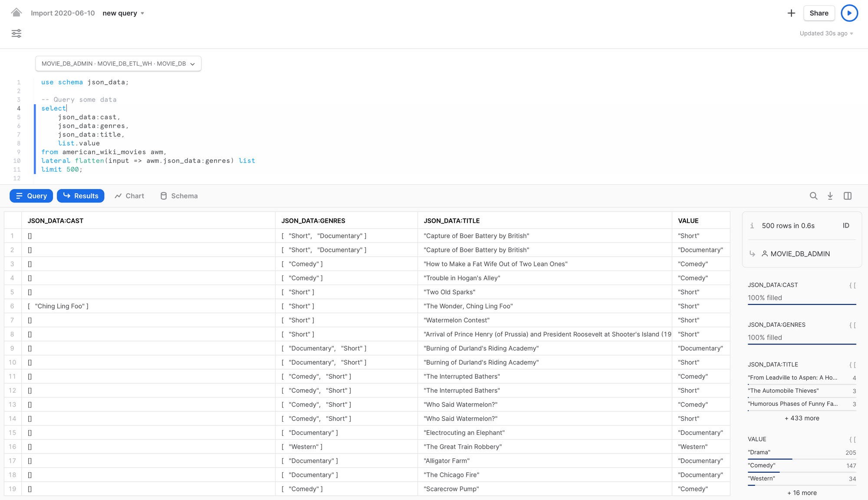
Task: Click the info icon beside 500 rows
Action: tap(752, 225)
